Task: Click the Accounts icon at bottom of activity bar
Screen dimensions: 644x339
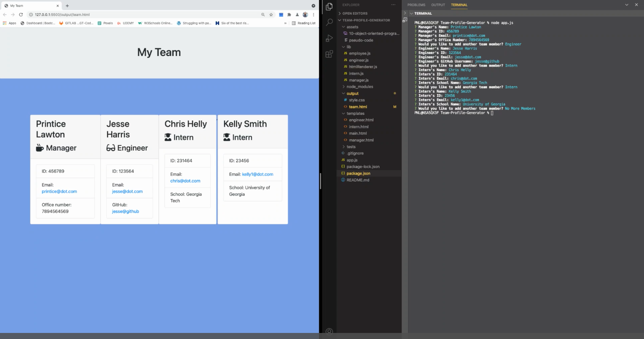Action: click(329, 331)
